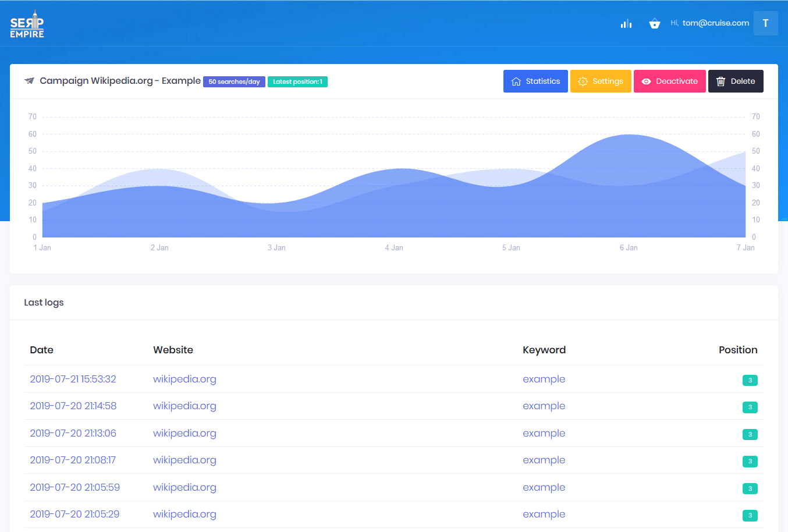Click the 50 searches/day badge

pyautogui.click(x=234, y=82)
